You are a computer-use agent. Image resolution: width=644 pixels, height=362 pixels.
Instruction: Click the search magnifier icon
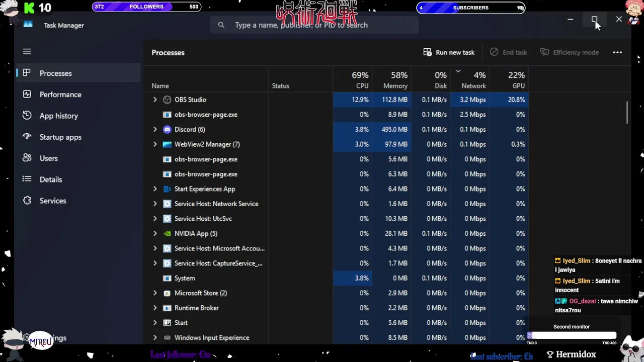click(221, 25)
